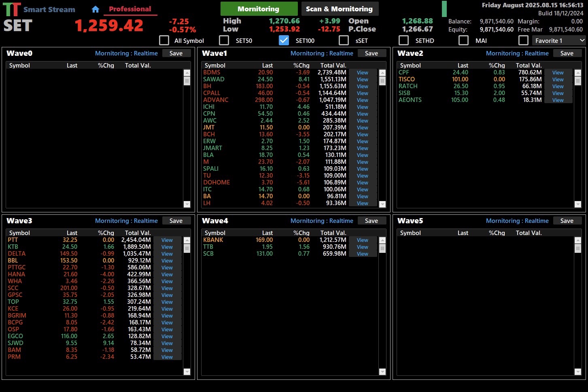Enable the All Symbol checkbox
The height and width of the screenshot is (392, 588).
[164, 40]
